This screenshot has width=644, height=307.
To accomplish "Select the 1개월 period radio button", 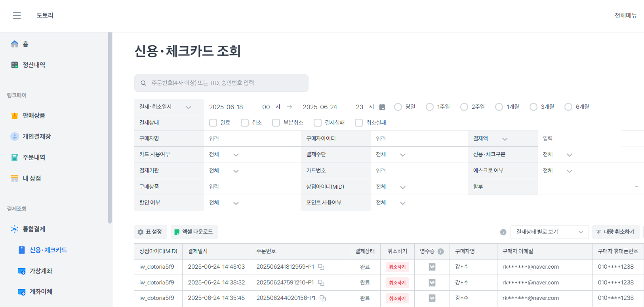I will 499,107.
